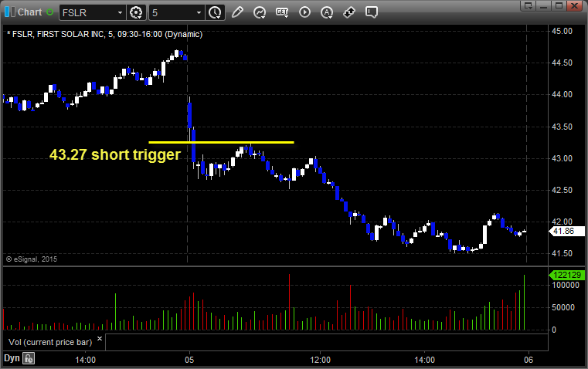Close the Vol study panel
Image resolution: width=588 pixels, height=369 pixels.
point(100,339)
